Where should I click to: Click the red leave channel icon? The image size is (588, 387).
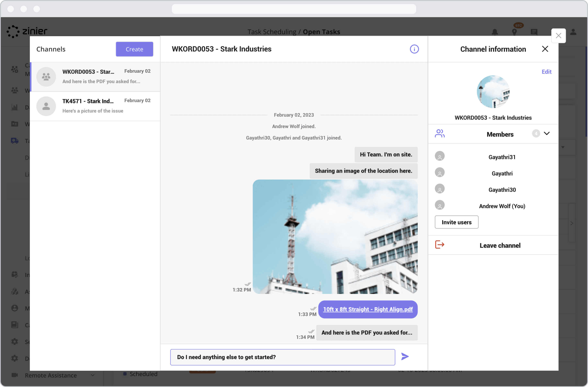point(440,245)
